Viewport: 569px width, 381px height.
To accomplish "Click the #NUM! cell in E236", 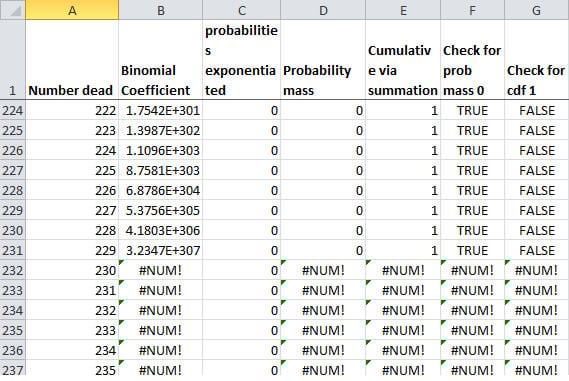I will click(403, 350).
